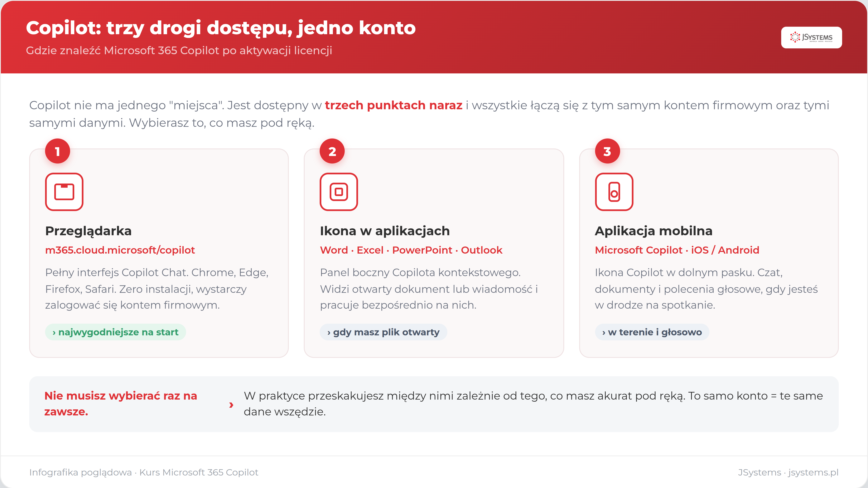Click footer 'Infografika poglądowa · Kurs Microsoft 365 Copilot'
This screenshot has width=868, height=488.
(144, 473)
